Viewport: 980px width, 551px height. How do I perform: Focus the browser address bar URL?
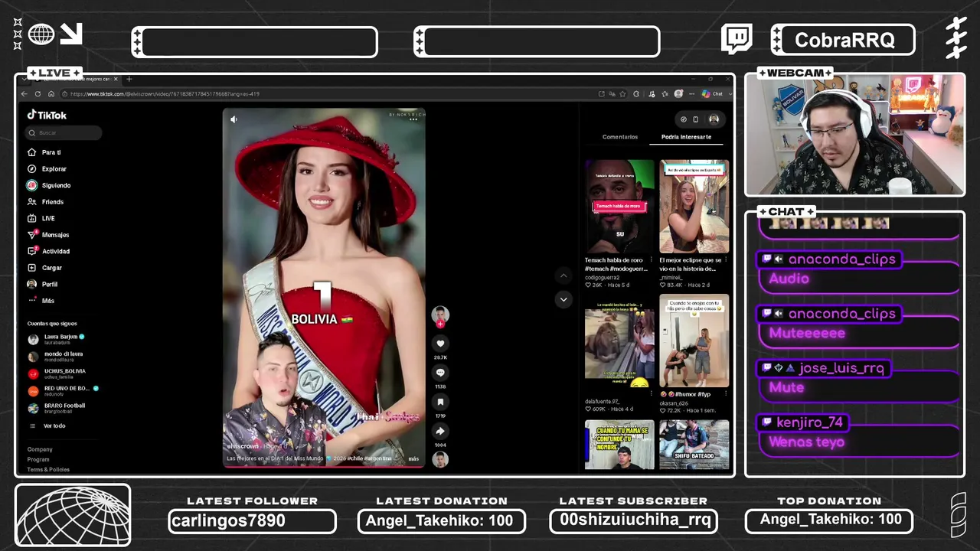point(165,94)
